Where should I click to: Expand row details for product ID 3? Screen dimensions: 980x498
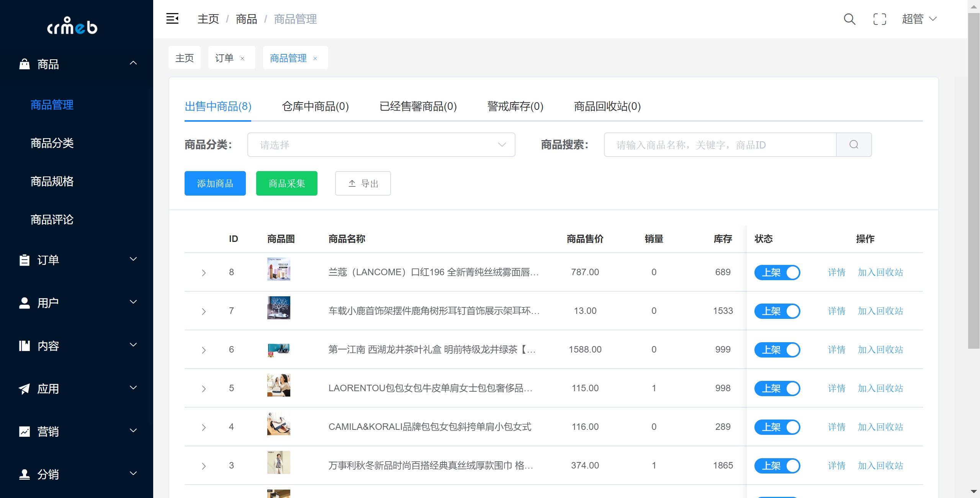204,466
